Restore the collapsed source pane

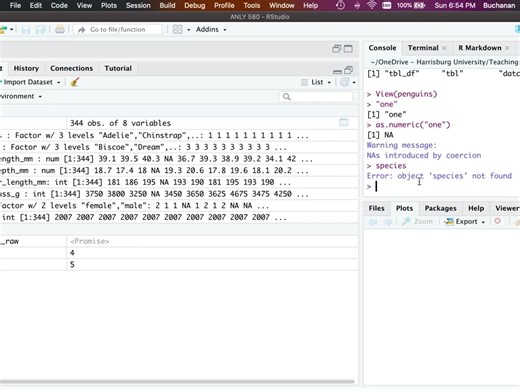point(337,49)
